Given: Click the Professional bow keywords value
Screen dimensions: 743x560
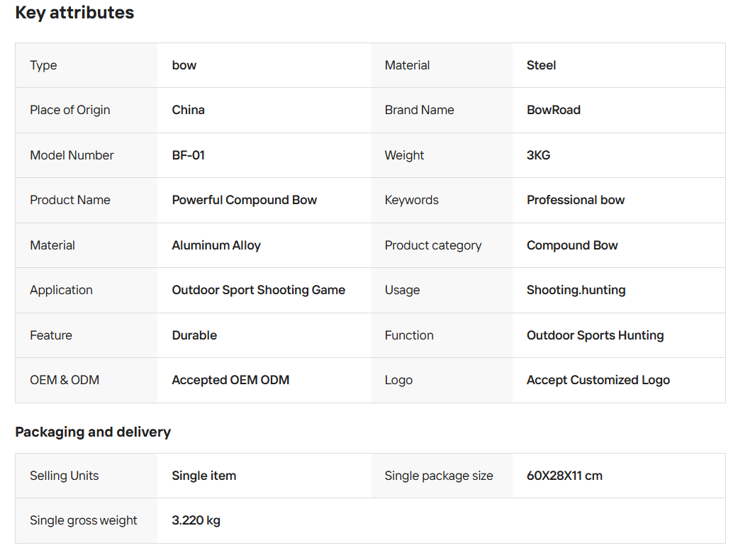Looking at the screenshot, I should point(575,200).
